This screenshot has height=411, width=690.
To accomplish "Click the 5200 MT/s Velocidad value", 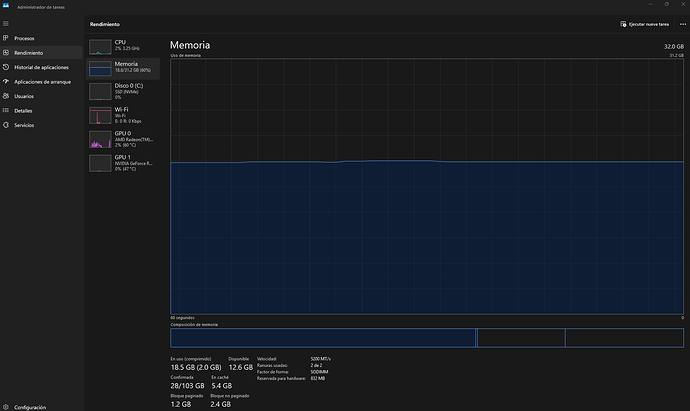I will point(320,359).
